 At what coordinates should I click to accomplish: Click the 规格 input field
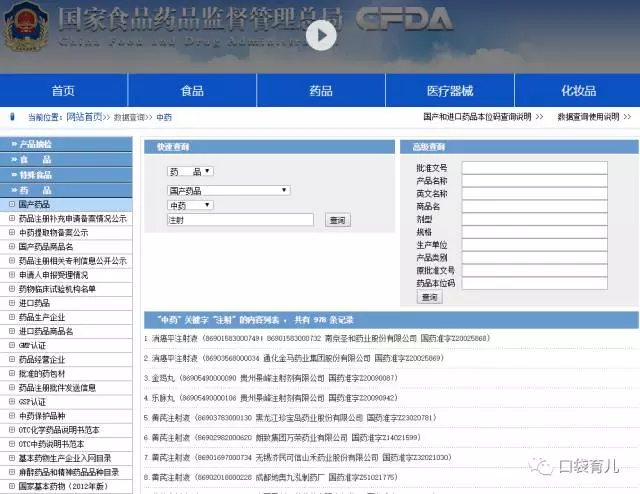click(534, 232)
